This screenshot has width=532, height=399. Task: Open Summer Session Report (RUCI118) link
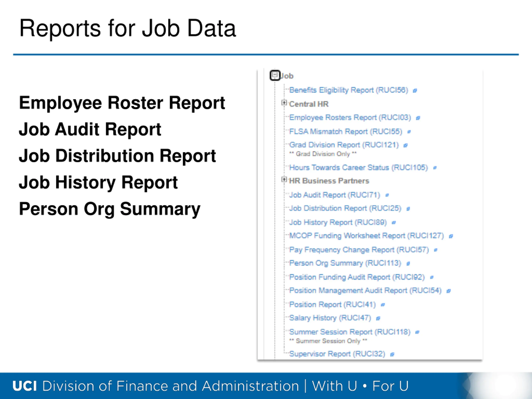click(x=350, y=332)
